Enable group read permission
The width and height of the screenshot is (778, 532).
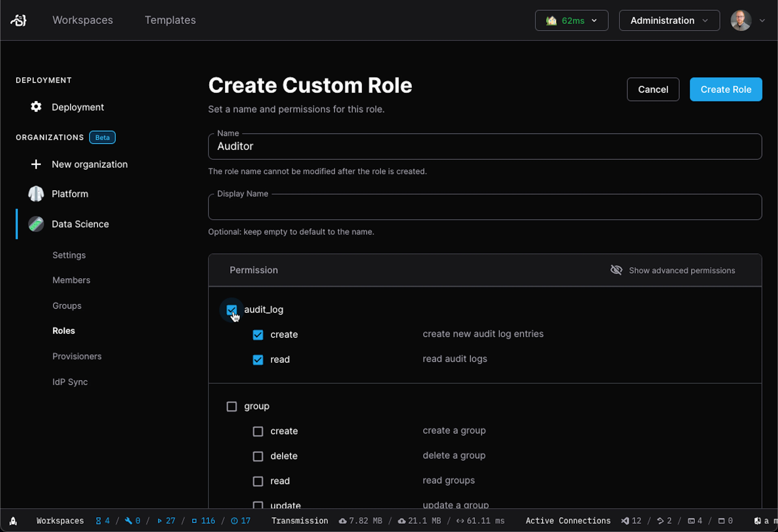(258, 481)
